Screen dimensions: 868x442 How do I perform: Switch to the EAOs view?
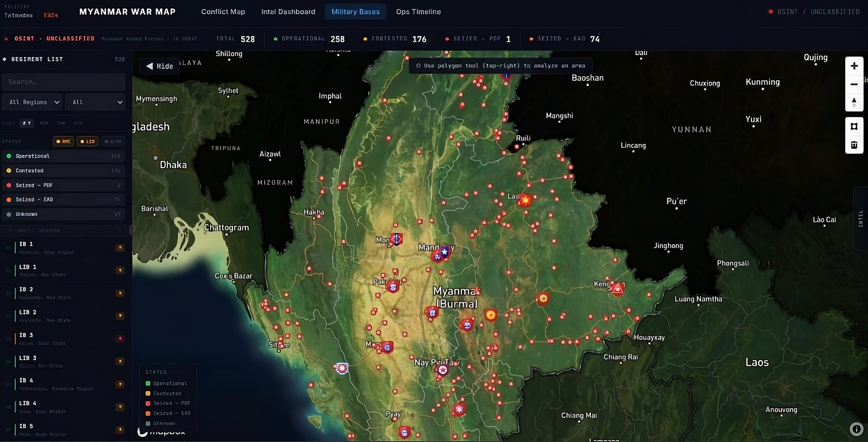pos(51,15)
